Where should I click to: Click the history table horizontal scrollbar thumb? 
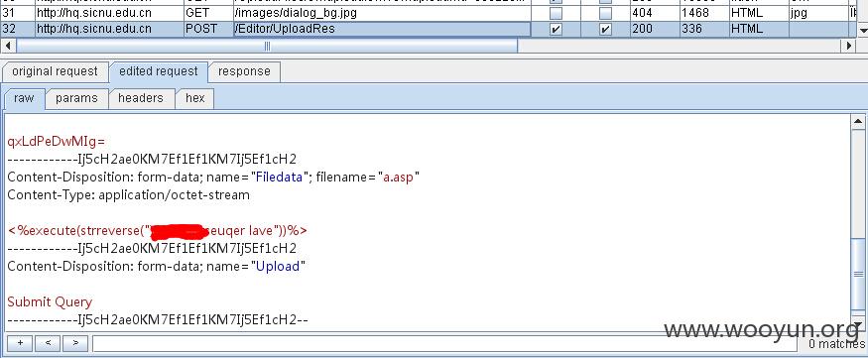pos(267,47)
